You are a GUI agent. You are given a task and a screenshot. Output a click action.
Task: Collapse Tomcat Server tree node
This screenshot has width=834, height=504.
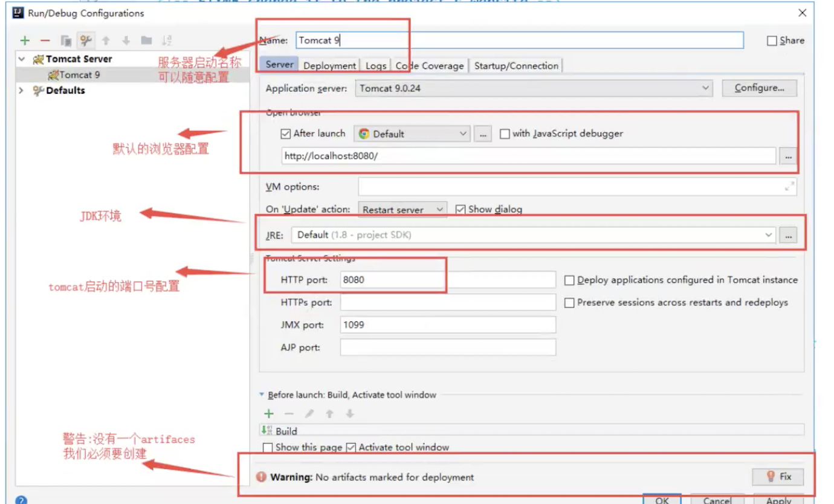pos(22,59)
